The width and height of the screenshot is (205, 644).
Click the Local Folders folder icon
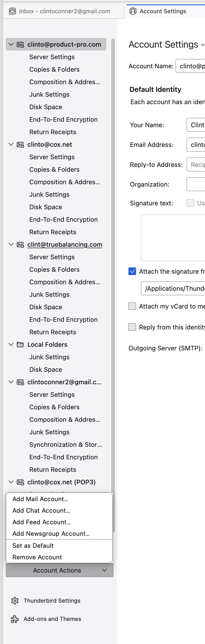pyautogui.click(x=20, y=345)
